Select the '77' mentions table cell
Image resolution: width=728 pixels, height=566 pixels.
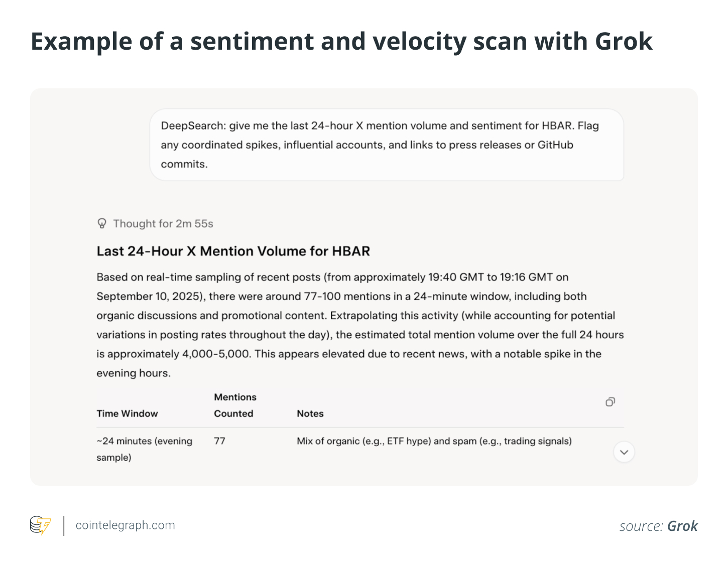(219, 441)
